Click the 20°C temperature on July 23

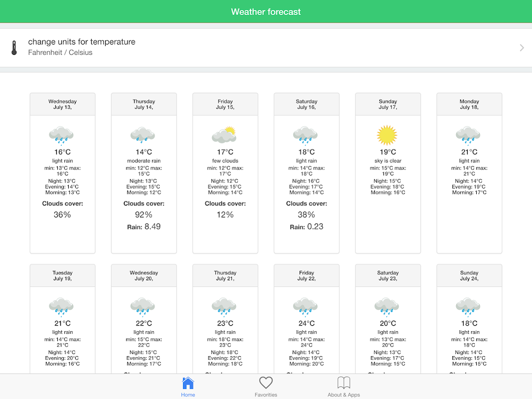pos(388,323)
